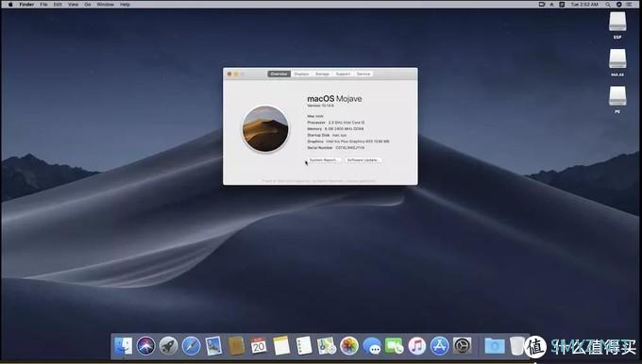Viewport: 642px width, 364px height.
Task: Open the Apple menu
Action: pos(9,5)
